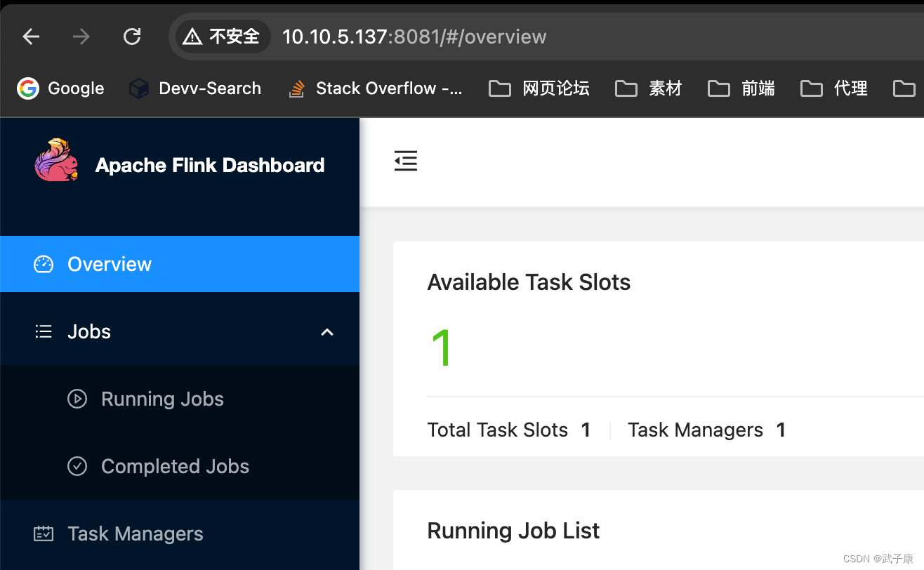Click the list icon beside Jobs

(43, 331)
